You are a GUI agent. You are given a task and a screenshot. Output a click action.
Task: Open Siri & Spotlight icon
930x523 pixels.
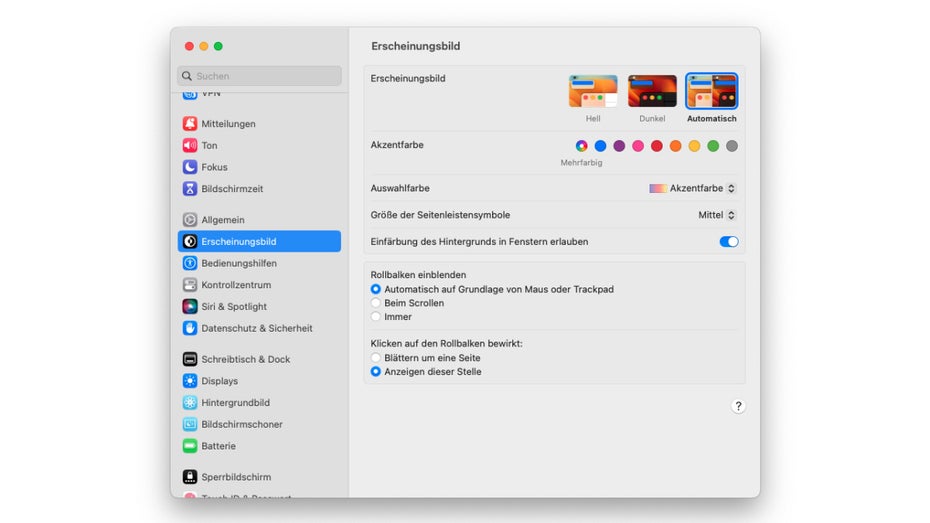point(190,307)
